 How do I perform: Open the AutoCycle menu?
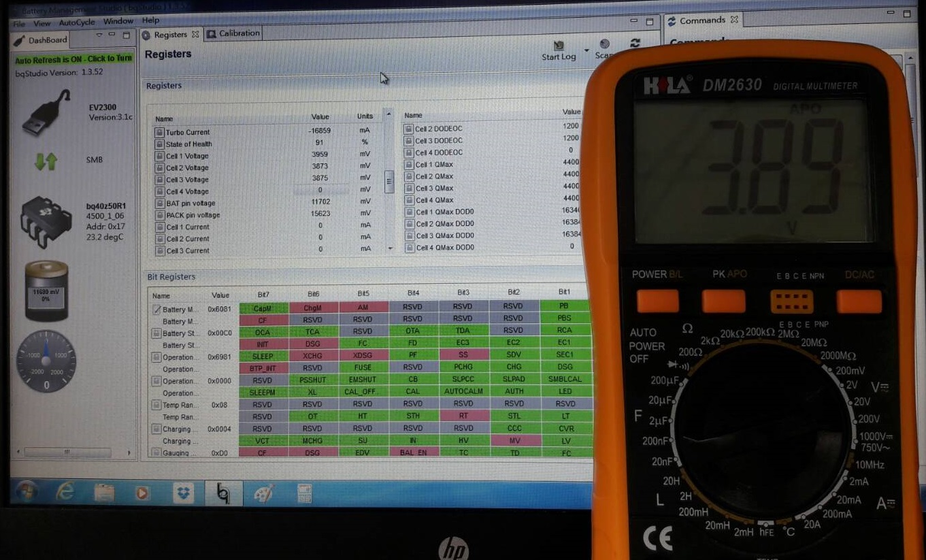point(77,22)
